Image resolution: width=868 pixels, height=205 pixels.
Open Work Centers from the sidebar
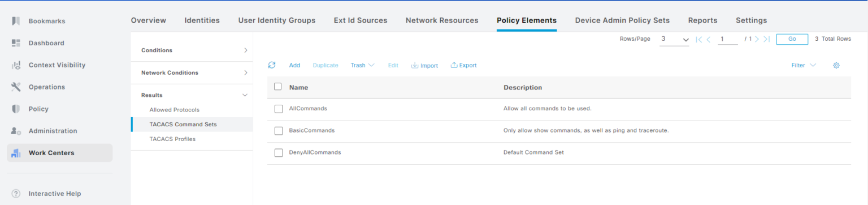point(51,153)
